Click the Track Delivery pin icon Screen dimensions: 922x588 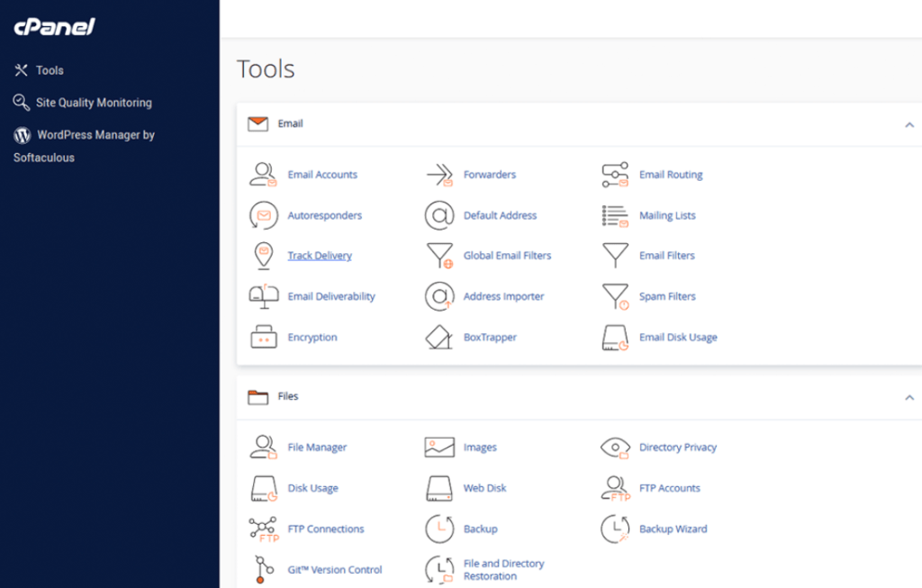tap(264, 256)
